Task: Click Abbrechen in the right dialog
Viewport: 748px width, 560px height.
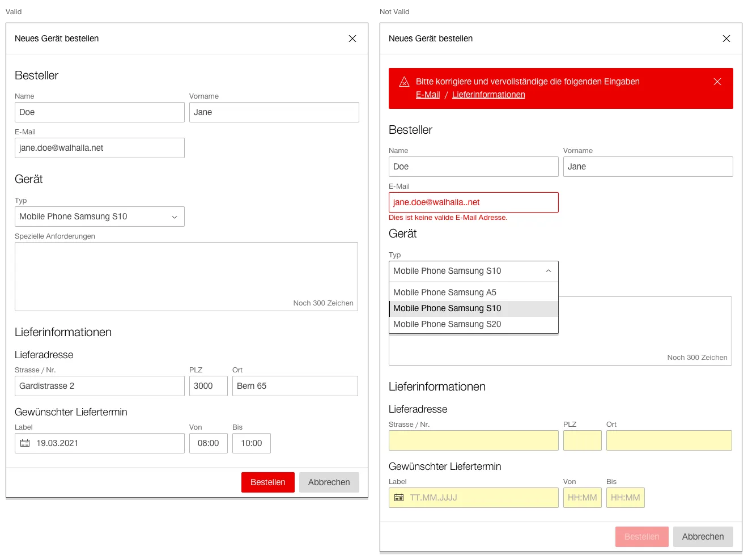Action: 703,537
